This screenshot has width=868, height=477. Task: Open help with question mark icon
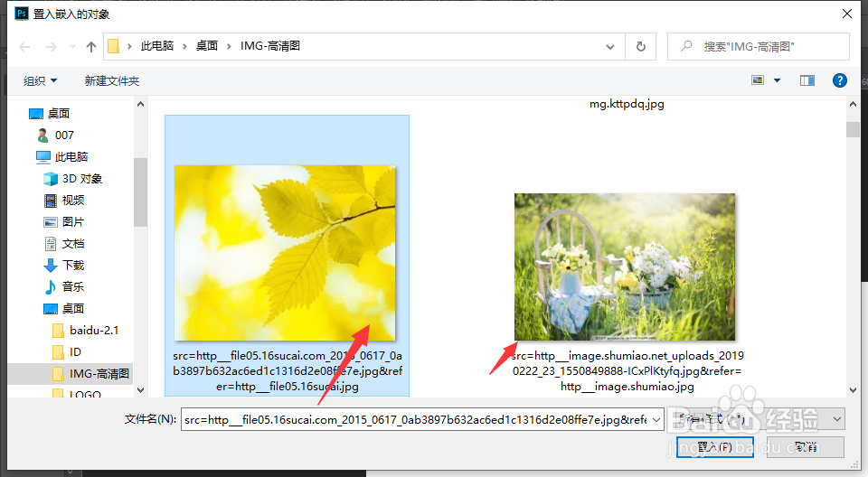click(x=840, y=80)
